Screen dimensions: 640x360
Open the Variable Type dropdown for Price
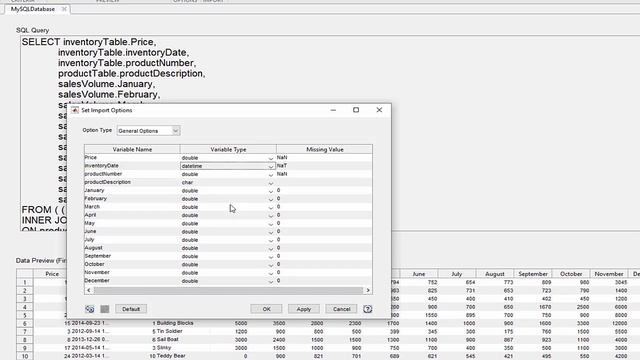270,158
